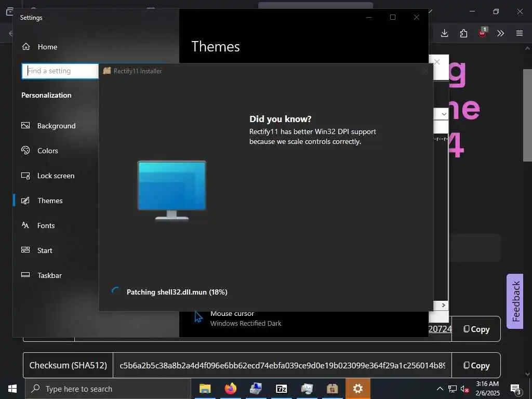Open the Rectify11 box icon in taskbar
532x399 pixels.
(332, 389)
